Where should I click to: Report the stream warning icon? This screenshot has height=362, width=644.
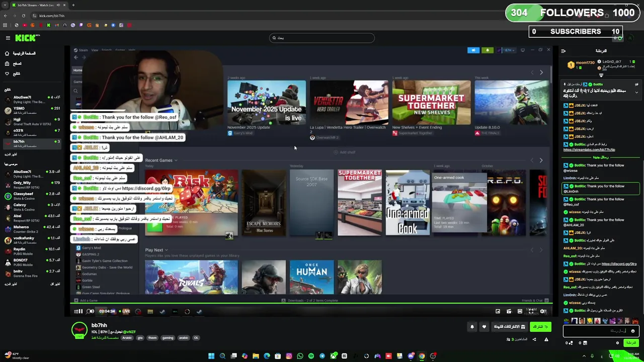(x=546, y=339)
